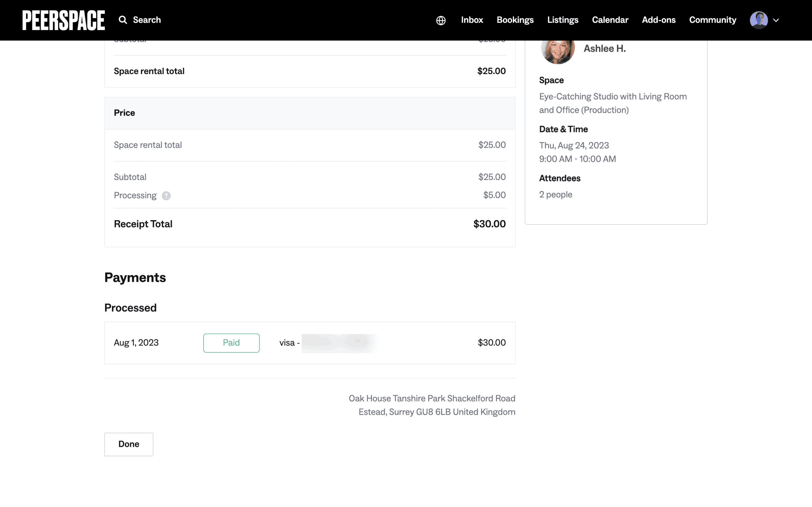Viewport: 812px width, 507px height.
Task: Click the Paid status badge
Action: coord(231,343)
